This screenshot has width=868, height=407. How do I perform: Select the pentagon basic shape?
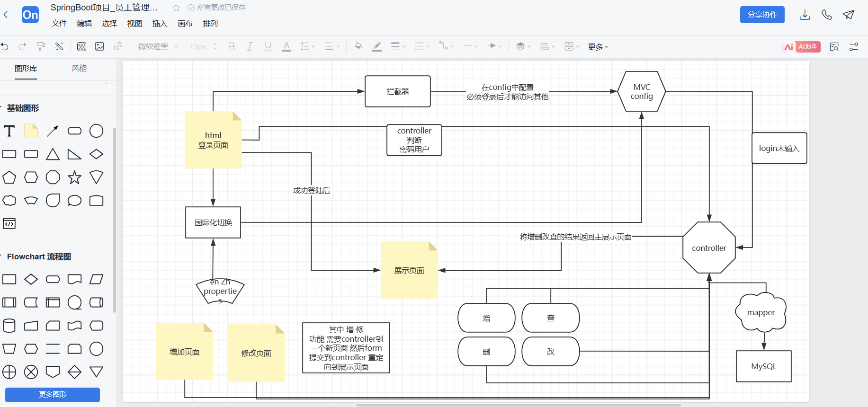coord(9,177)
